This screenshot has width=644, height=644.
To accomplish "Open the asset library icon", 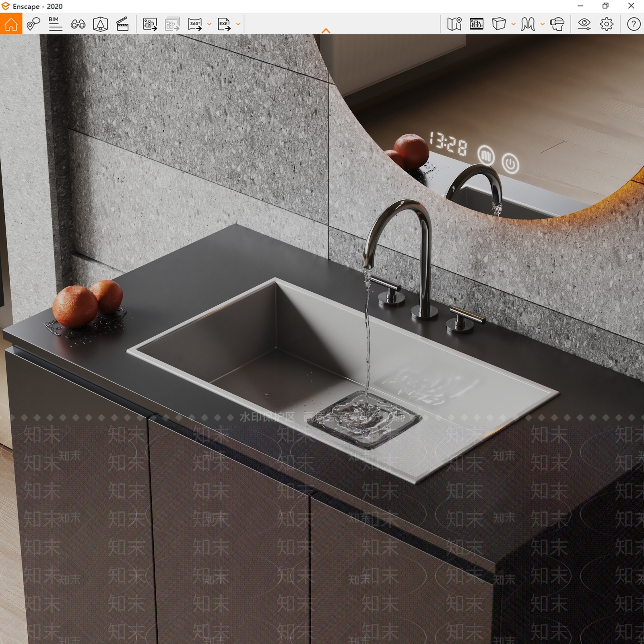I will pyautogui.click(x=477, y=24).
